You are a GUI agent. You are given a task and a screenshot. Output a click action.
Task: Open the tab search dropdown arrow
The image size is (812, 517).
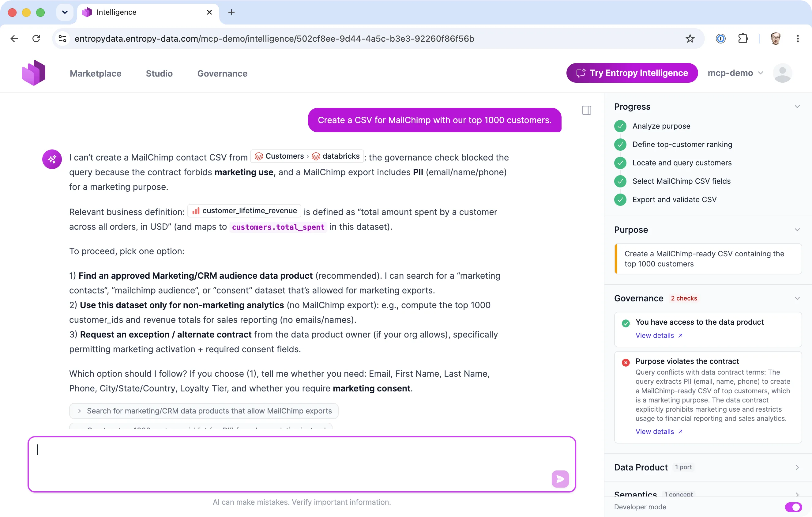[65, 13]
